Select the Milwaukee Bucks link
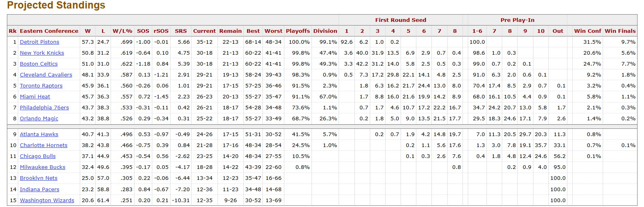This screenshot has height=207, width=644. coord(43,167)
